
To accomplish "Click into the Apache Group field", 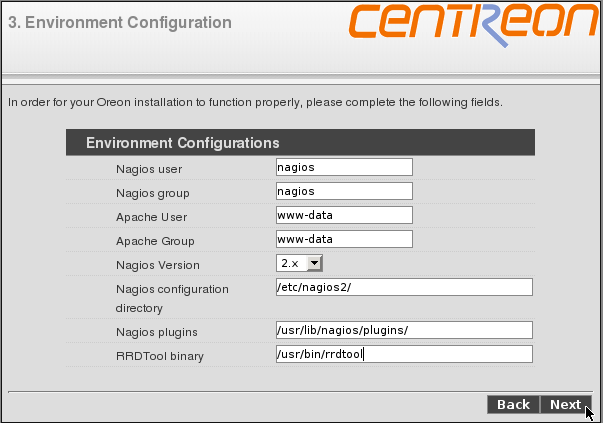I will coord(344,239).
